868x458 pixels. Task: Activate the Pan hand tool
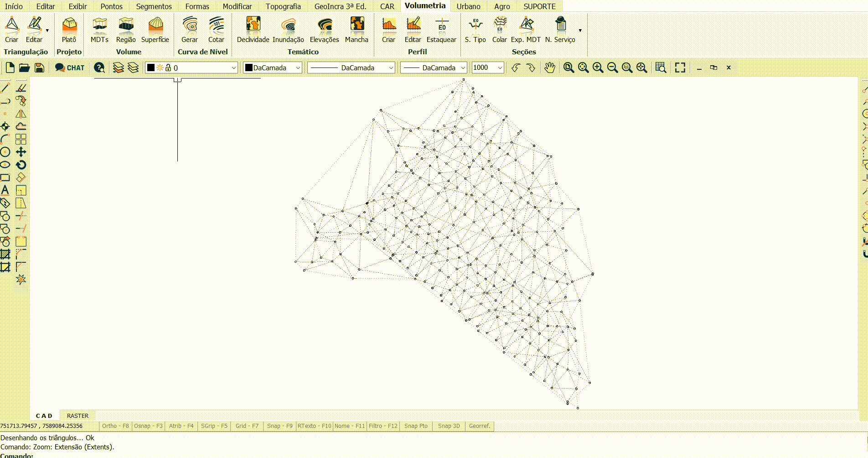coord(550,68)
